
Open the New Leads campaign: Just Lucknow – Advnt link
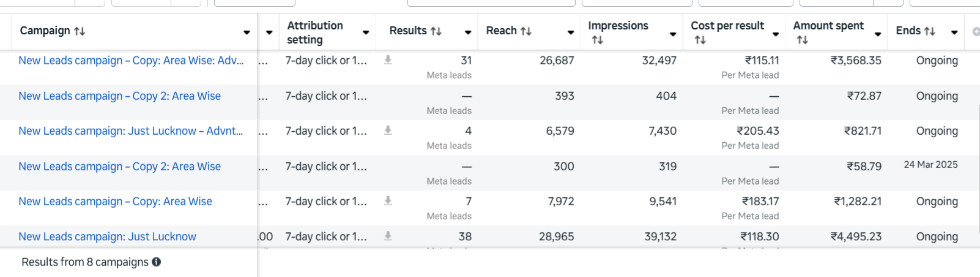coord(130,131)
